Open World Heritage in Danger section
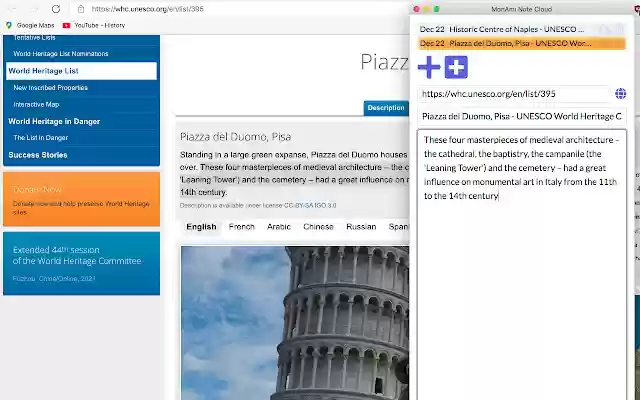640x400 pixels. pos(54,122)
